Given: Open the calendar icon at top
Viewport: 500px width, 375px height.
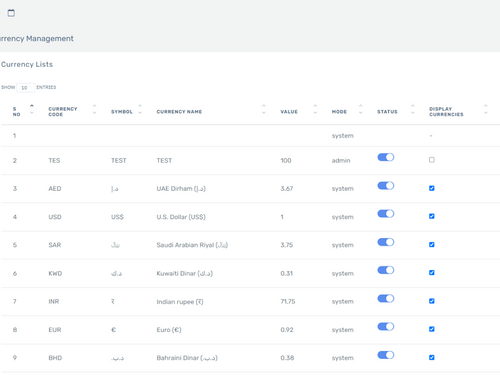Looking at the screenshot, I should pos(11,13).
